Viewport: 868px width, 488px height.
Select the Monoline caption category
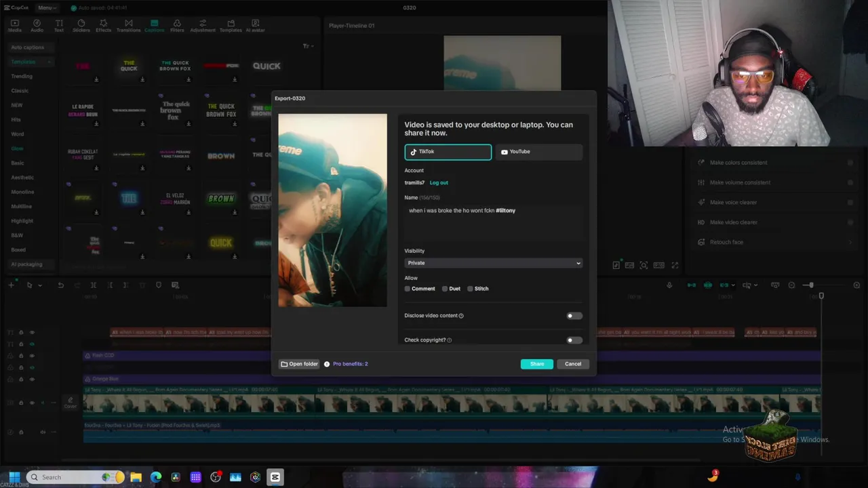(x=22, y=192)
